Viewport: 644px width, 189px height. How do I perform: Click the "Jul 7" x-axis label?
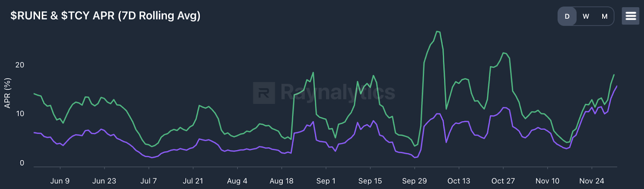(149, 181)
